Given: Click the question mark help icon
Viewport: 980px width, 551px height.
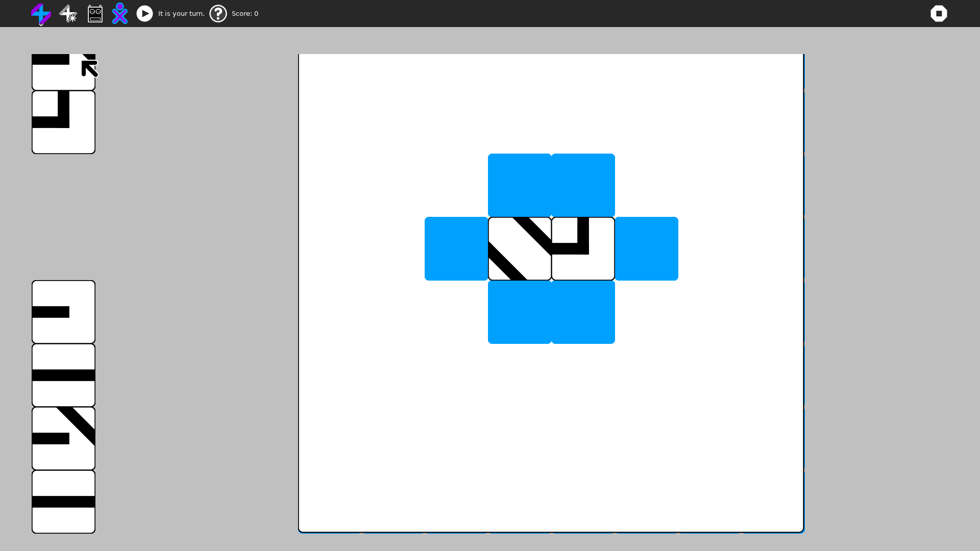Looking at the screenshot, I should point(218,14).
